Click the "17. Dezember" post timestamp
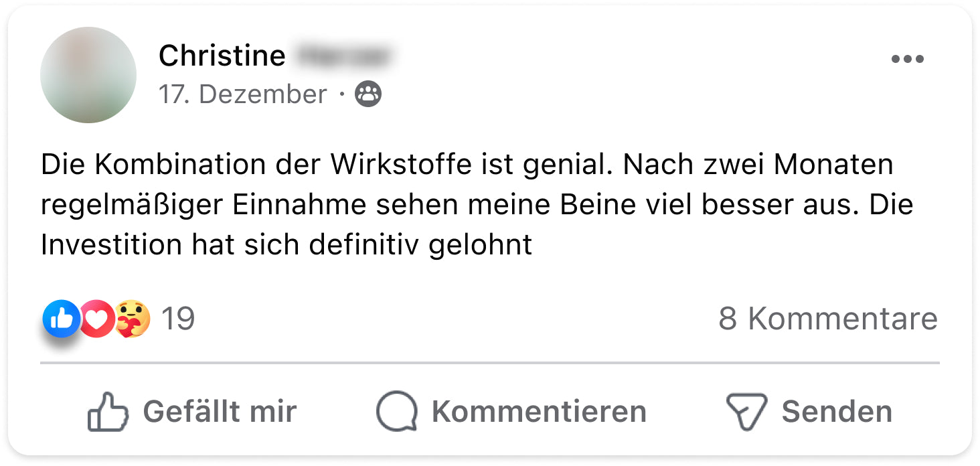 [242, 94]
